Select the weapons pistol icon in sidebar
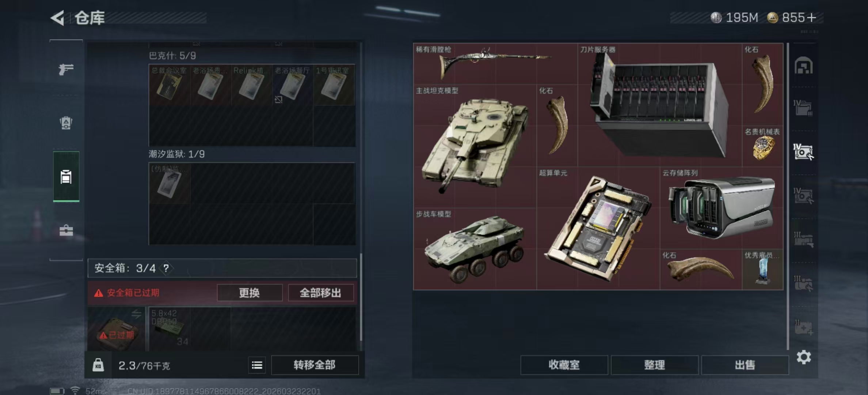The width and height of the screenshot is (868, 395). pos(66,69)
